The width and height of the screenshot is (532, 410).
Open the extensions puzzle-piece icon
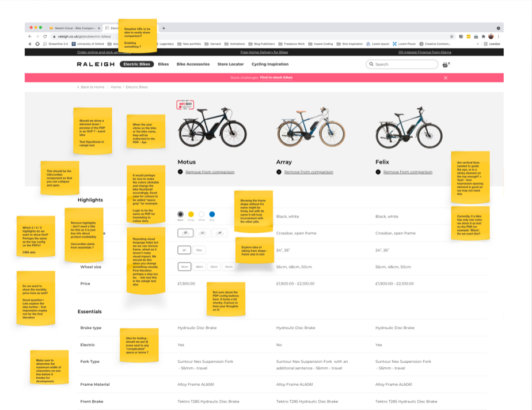click(484, 36)
